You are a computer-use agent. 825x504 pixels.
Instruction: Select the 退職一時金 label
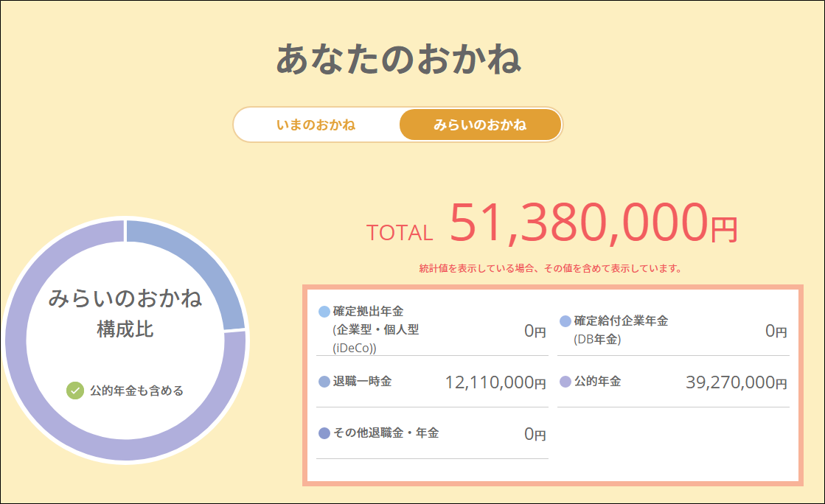pos(362,382)
